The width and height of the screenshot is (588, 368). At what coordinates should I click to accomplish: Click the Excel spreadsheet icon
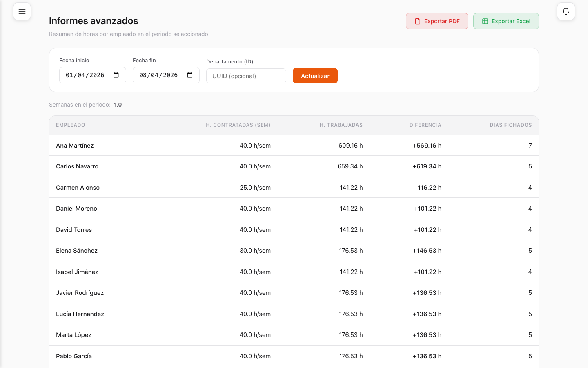(x=485, y=21)
